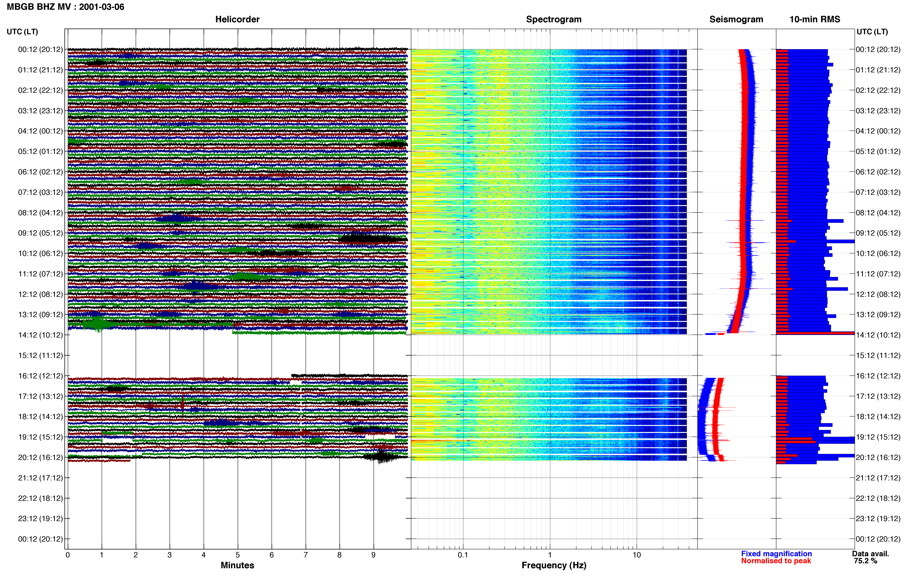Click the left time label '07:12 (03:12)'
This screenshot has width=924, height=578.
click(41, 192)
